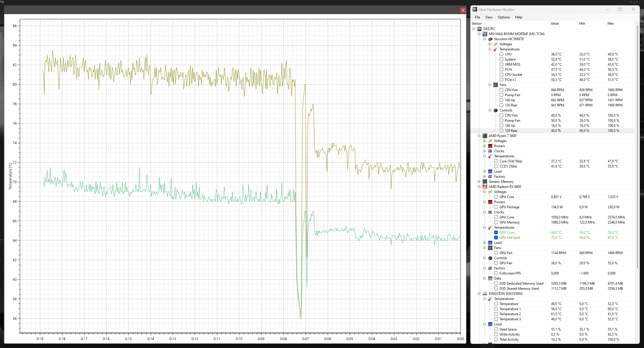Click the Max column header
644x348 pixels.
point(611,23)
